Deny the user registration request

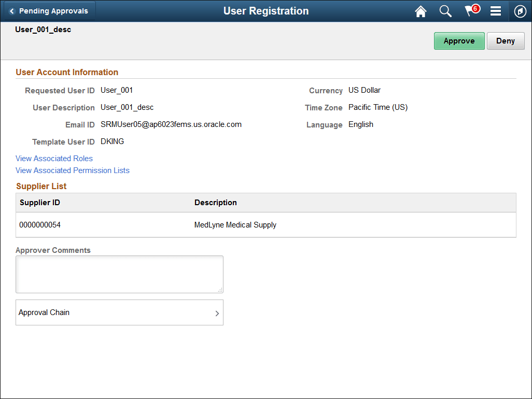(x=506, y=40)
